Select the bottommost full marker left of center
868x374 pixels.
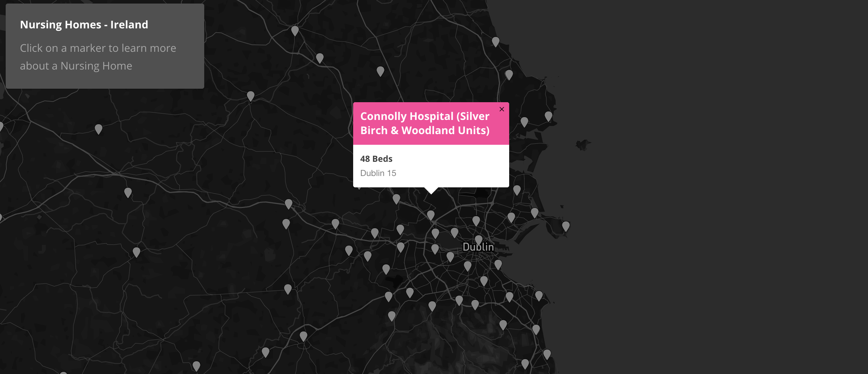point(196,365)
